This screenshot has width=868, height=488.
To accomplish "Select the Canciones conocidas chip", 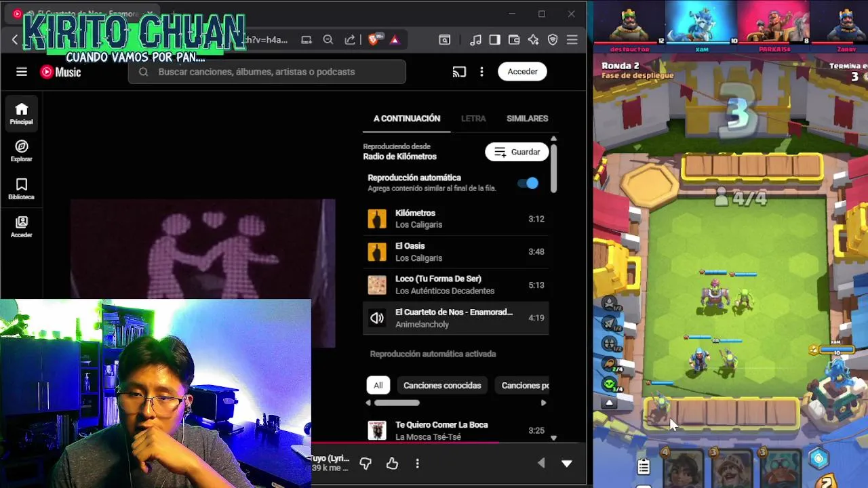I will (x=442, y=385).
